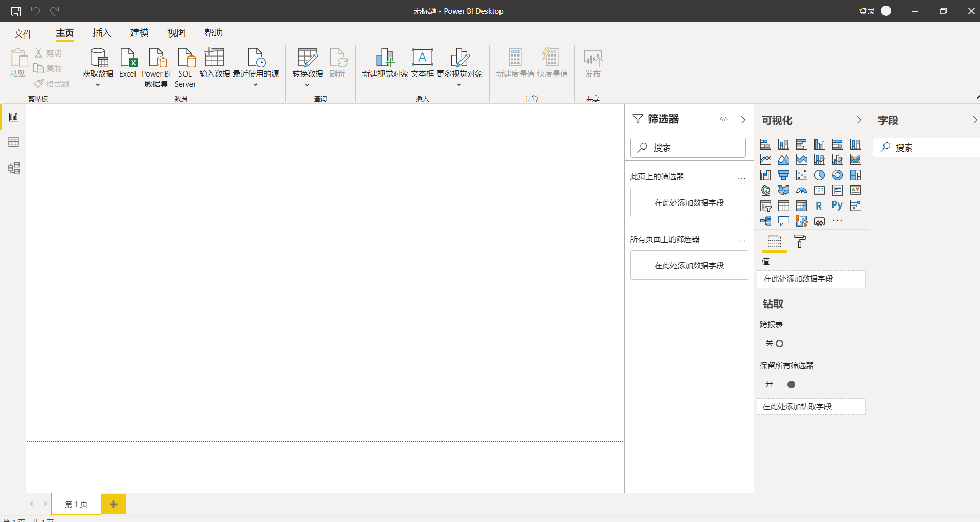Select the slicer visualization

point(765,206)
